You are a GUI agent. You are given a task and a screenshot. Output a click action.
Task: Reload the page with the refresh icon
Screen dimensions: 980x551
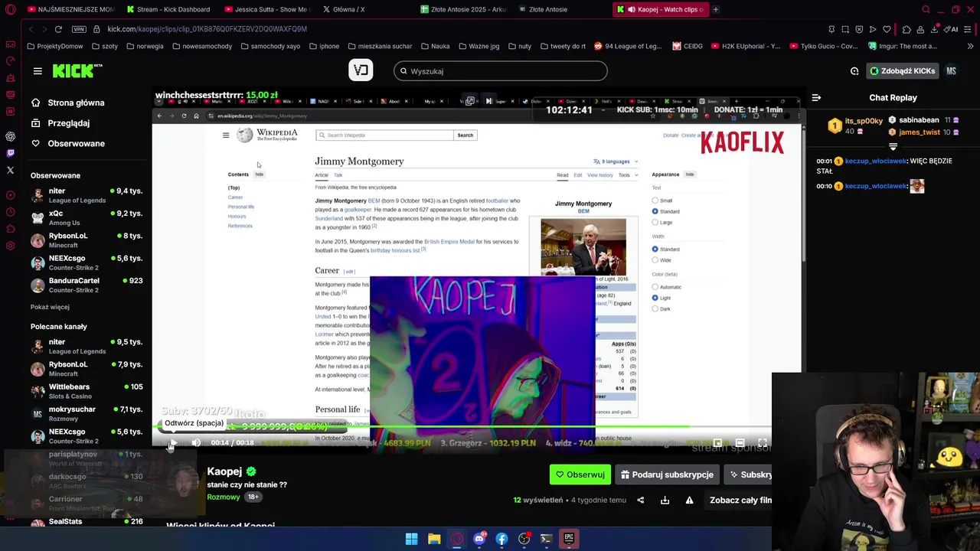point(58,29)
